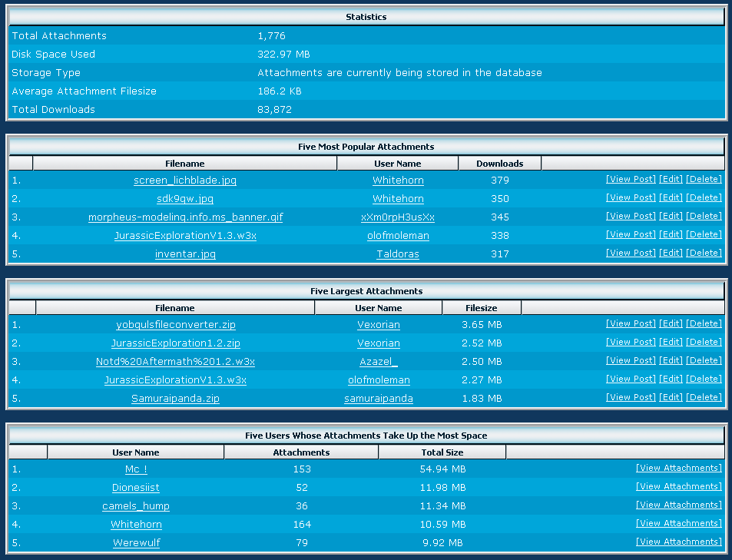View Attachments for Dionesiist

[679, 486]
